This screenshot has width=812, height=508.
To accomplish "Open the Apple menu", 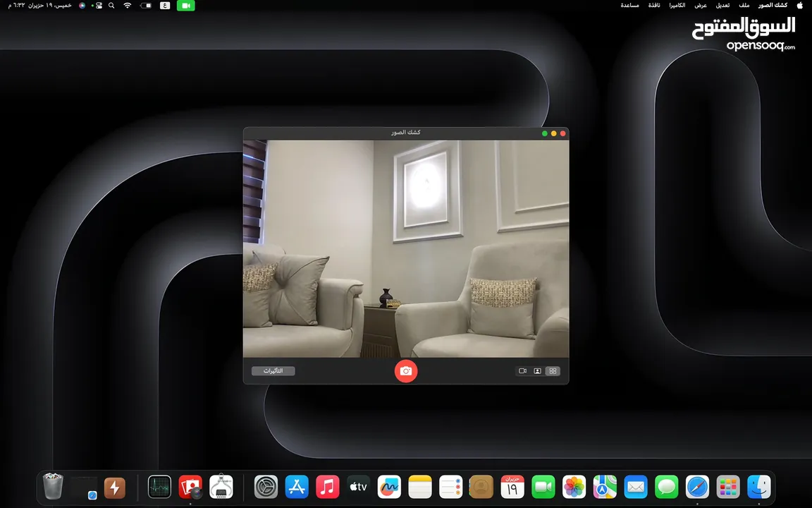I will click(x=799, y=5).
